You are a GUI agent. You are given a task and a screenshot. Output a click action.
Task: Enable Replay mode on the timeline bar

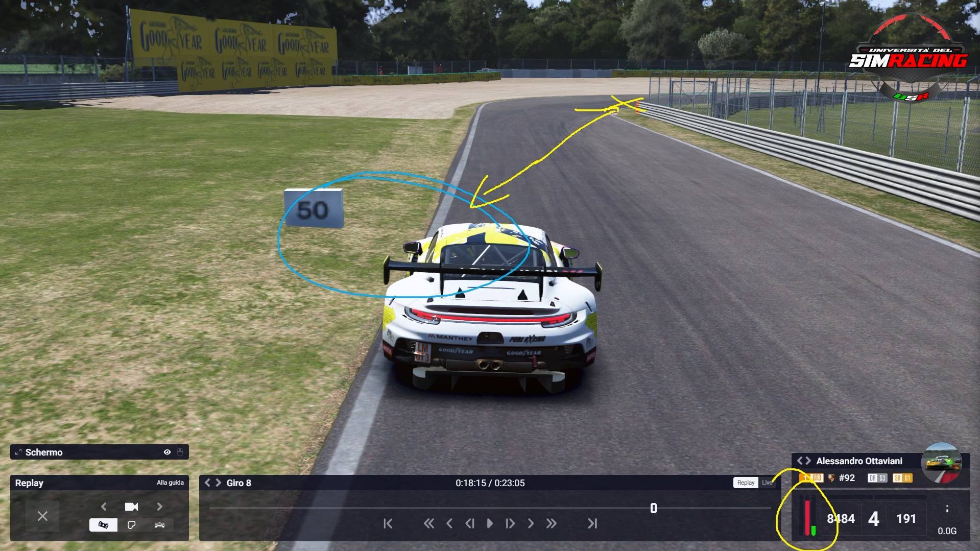pyautogui.click(x=745, y=483)
